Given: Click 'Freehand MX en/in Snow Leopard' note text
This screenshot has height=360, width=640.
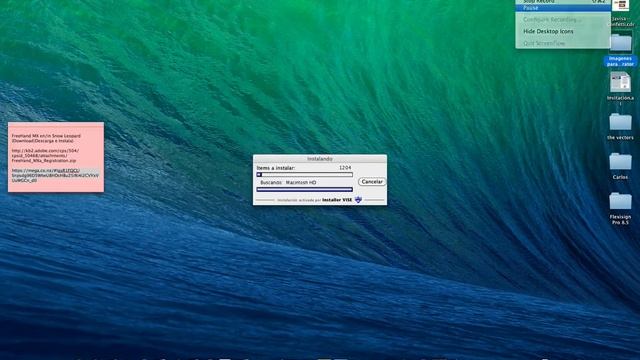Looking at the screenshot, I should click(x=46, y=136).
